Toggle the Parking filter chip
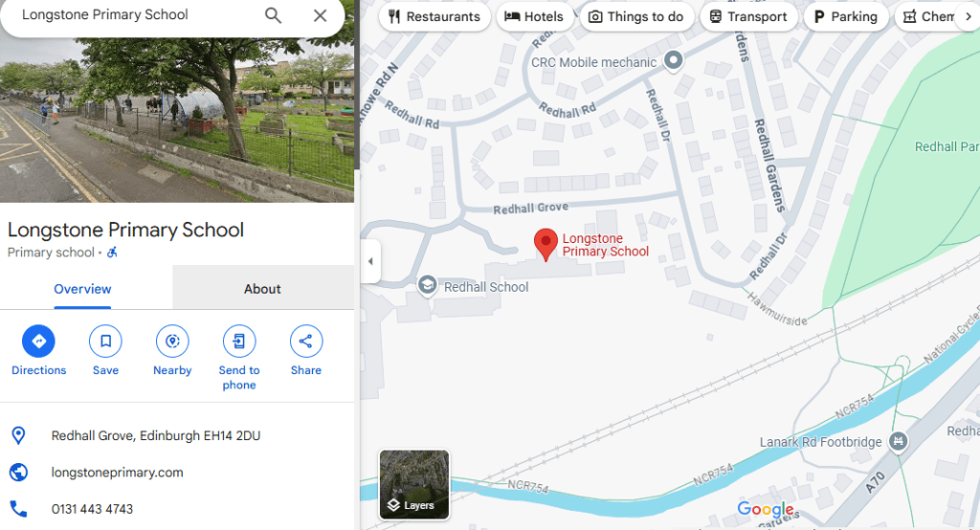The width and height of the screenshot is (980, 530). click(846, 17)
